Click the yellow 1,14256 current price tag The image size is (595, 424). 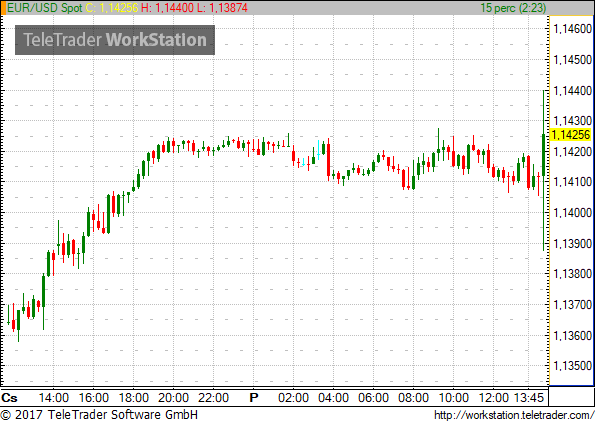coord(571,135)
